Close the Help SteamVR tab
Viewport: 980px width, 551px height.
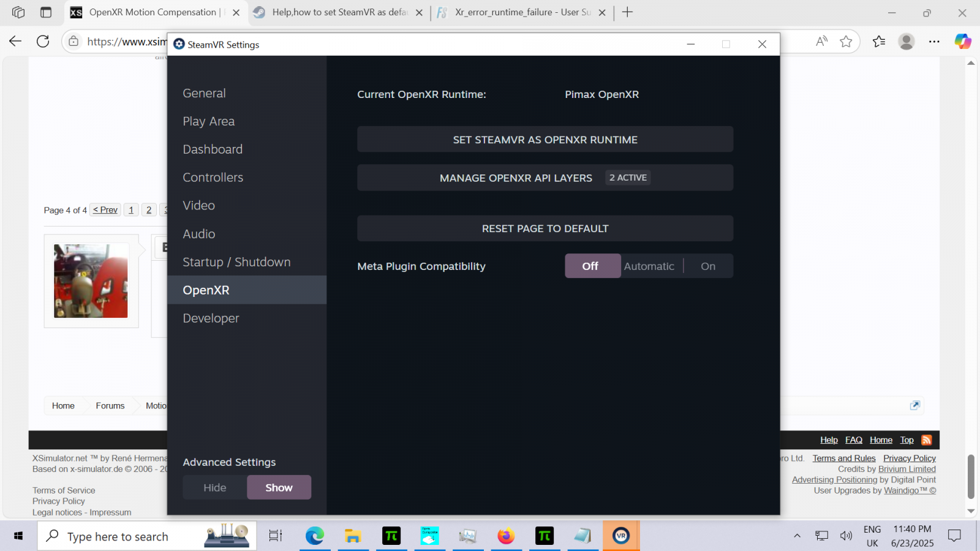point(419,12)
